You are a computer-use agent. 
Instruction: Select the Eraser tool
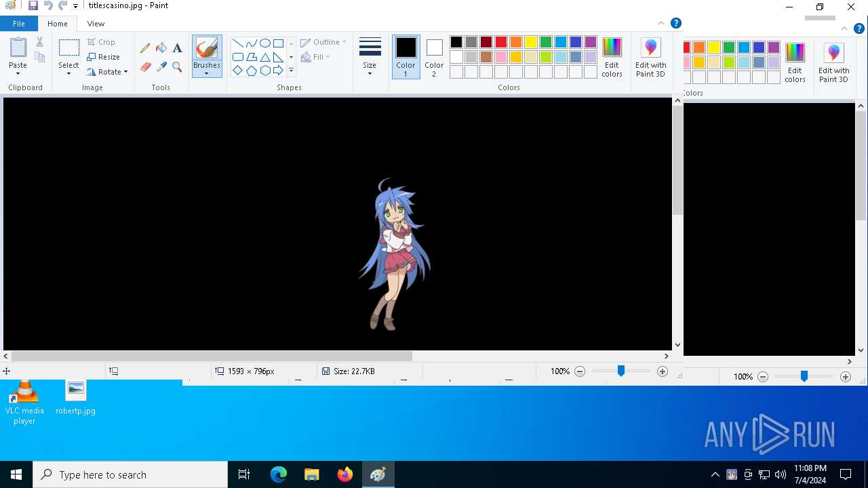tap(145, 67)
